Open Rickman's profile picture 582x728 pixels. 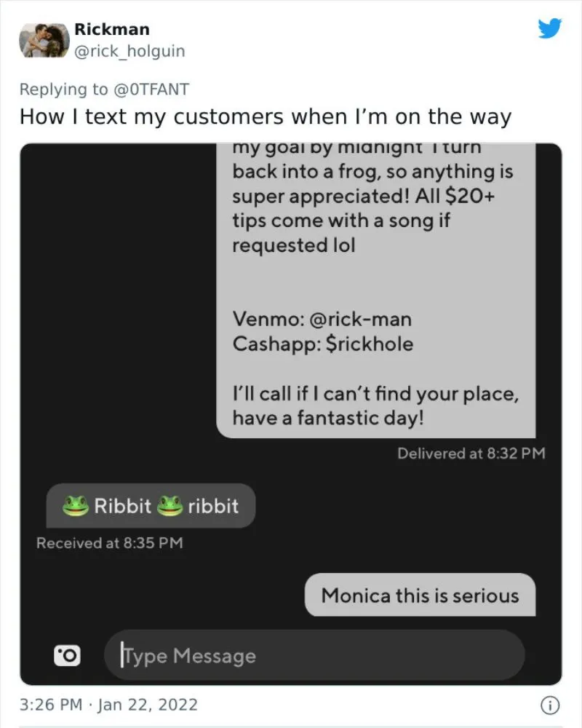[44, 40]
